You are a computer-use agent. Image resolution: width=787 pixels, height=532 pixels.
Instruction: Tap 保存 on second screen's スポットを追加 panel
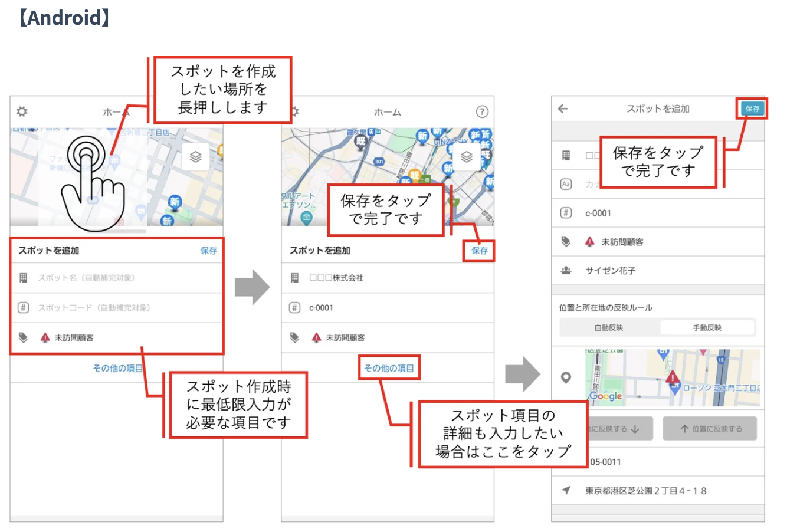tap(480, 251)
